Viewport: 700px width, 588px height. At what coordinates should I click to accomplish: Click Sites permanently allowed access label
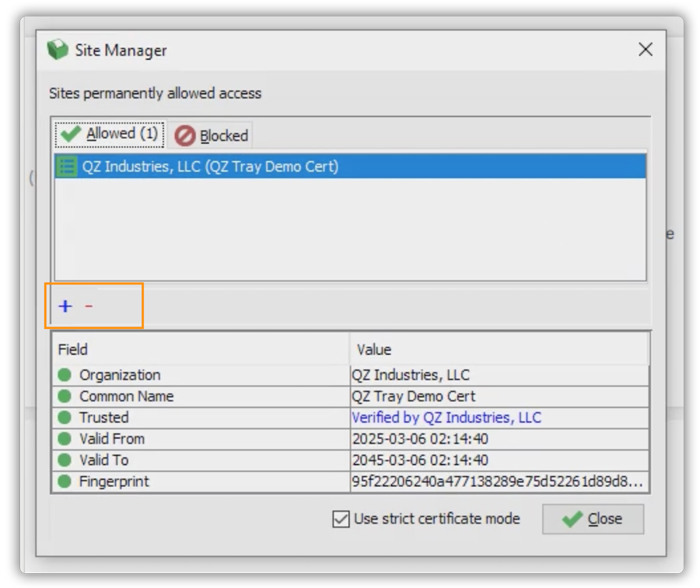click(155, 93)
